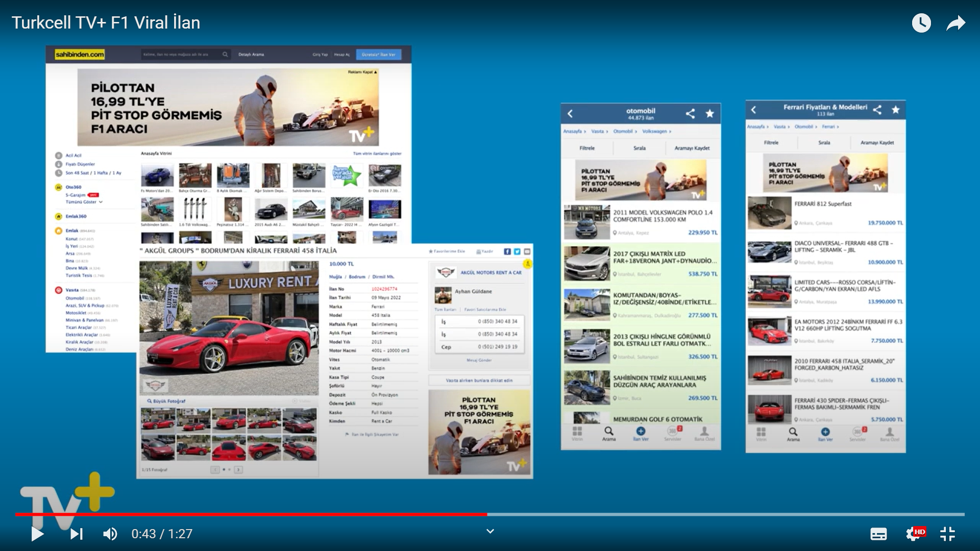The width and height of the screenshot is (980, 551).
Task: Share listing via the Twitter icon
Action: point(517,251)
